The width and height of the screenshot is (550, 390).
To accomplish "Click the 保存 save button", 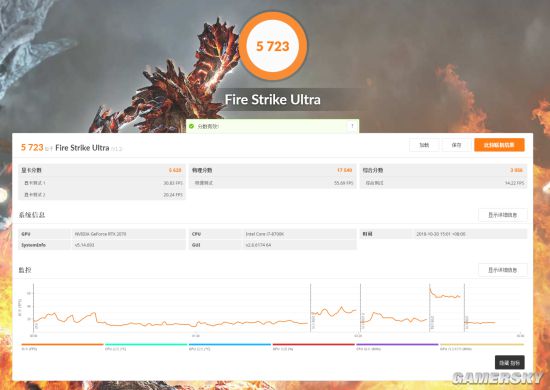I will tap(456, 145).
